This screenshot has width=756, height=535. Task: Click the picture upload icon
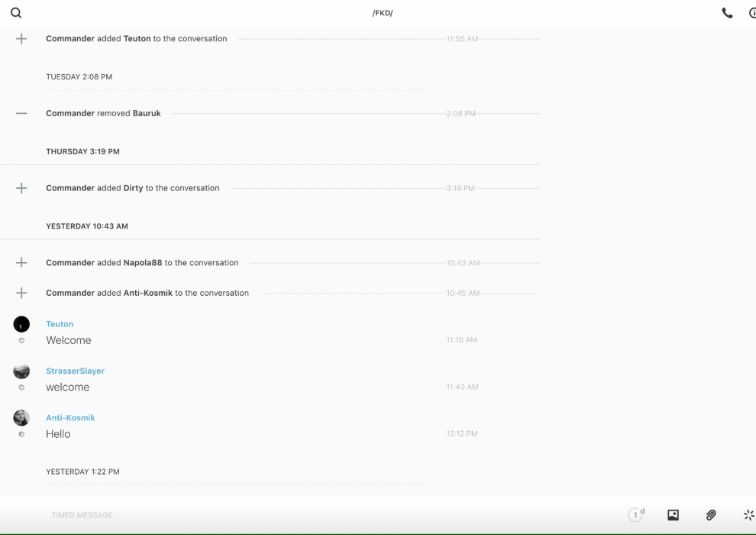click(x=673, y=515)
